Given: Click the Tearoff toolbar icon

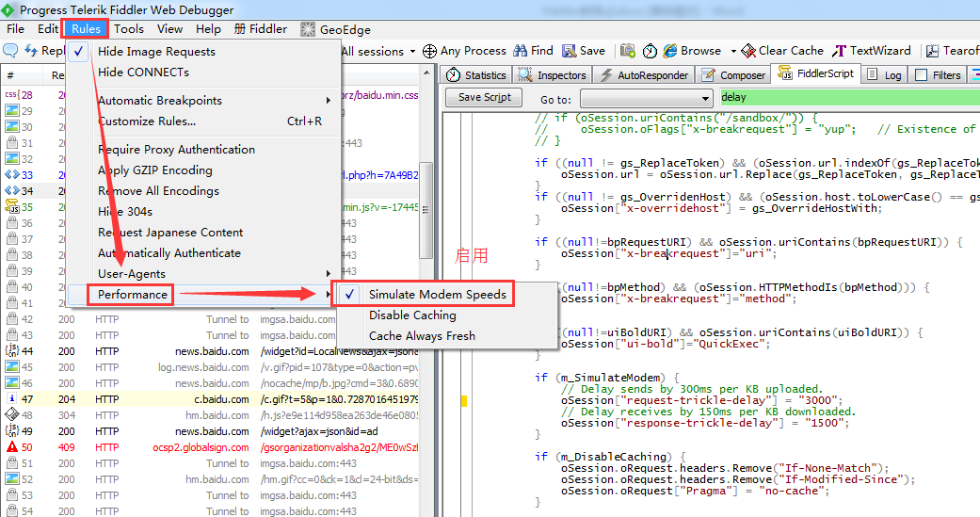Looking at the screenshot, I should (933, 51).
